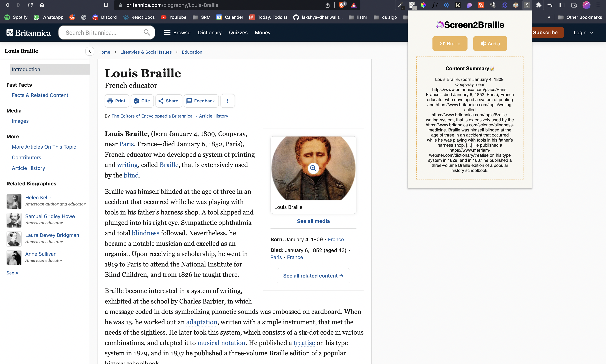
Task: Click the Print icon button
Action: [117, 101]
